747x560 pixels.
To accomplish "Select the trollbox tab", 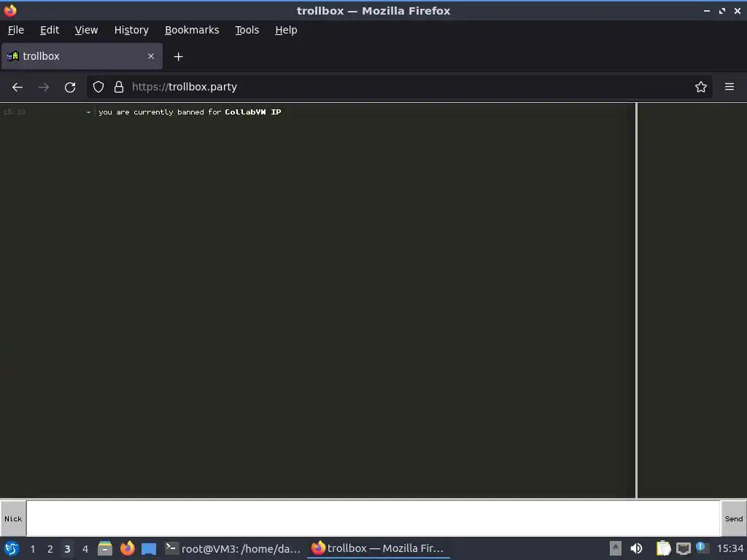I will click(x=82, y=56).
